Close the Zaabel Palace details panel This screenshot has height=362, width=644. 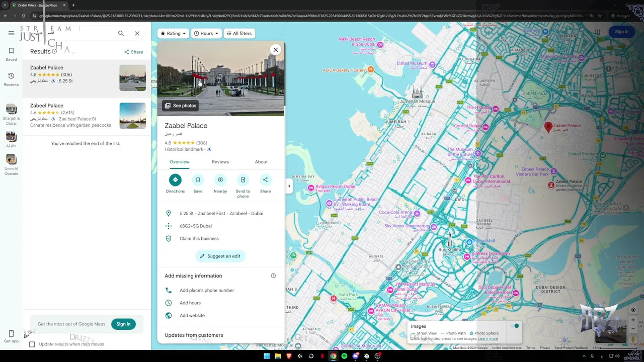point(275,49)
